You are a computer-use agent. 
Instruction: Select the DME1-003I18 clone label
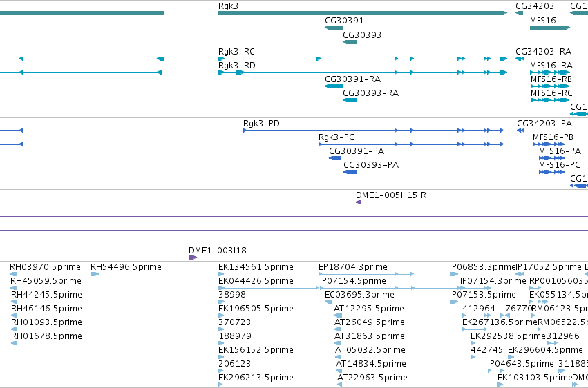click(x=218, y=251)
